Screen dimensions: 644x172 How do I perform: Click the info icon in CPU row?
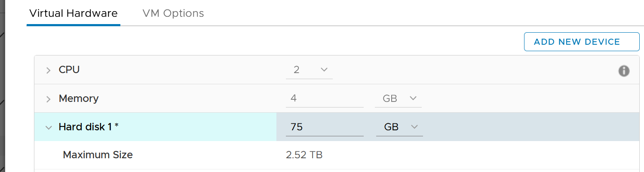coord(624,71)
